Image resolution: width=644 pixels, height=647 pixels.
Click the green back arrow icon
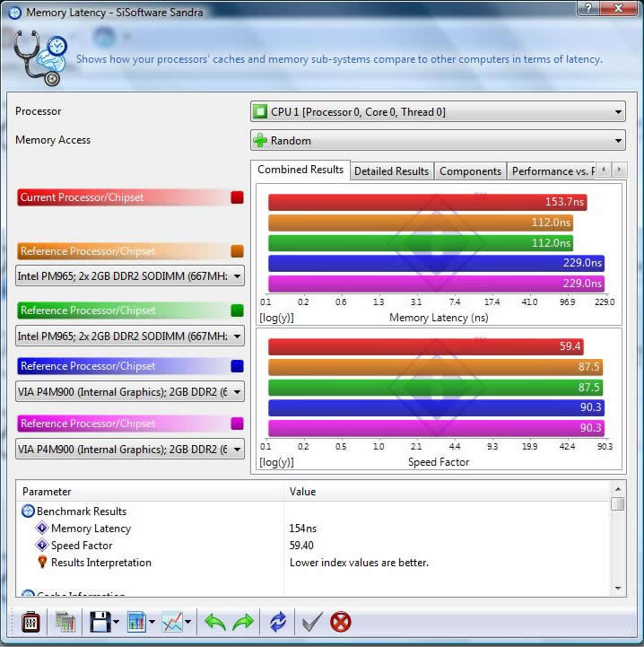pyautogui.click(x=215, y=622)
